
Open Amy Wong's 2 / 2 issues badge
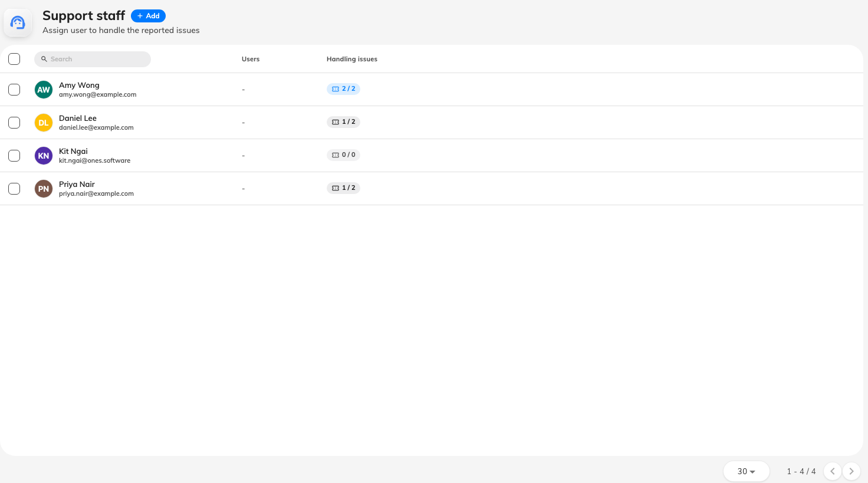click(343, 89)
